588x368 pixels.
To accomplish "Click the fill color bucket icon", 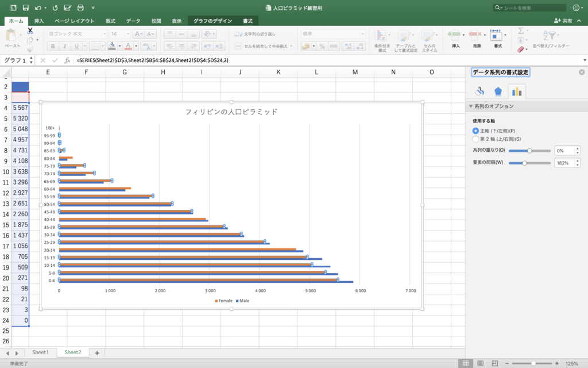I will click(x=112, y=46).
